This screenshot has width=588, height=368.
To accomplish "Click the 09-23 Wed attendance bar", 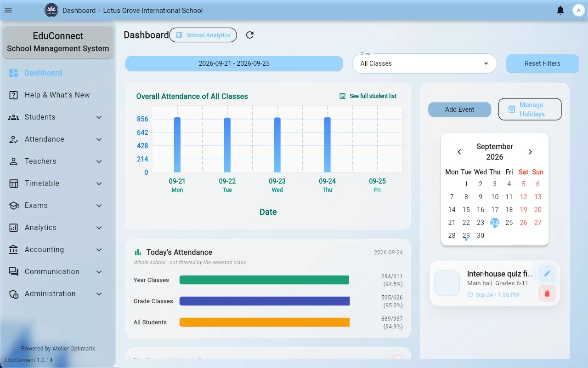I will [277, 145].
